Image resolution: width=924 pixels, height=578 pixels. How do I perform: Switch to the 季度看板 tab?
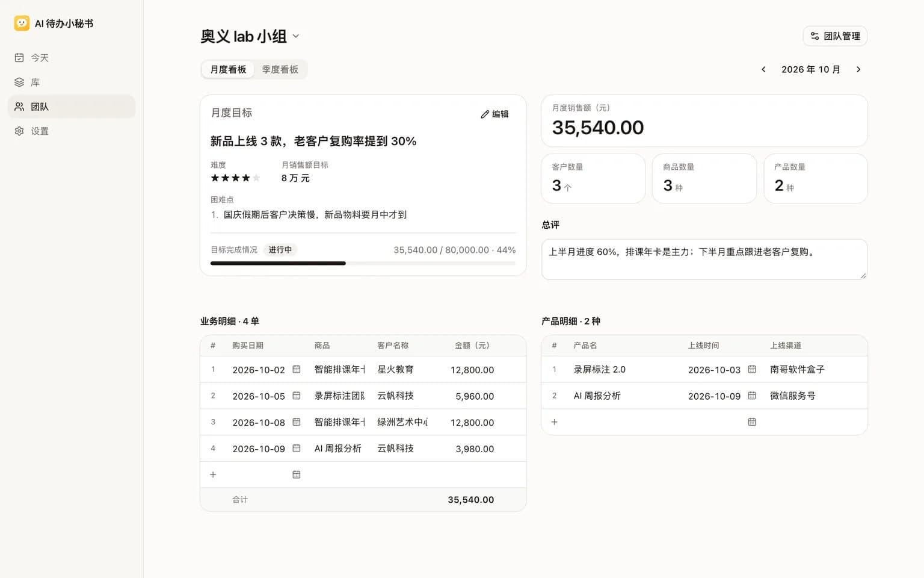(280, 69)
